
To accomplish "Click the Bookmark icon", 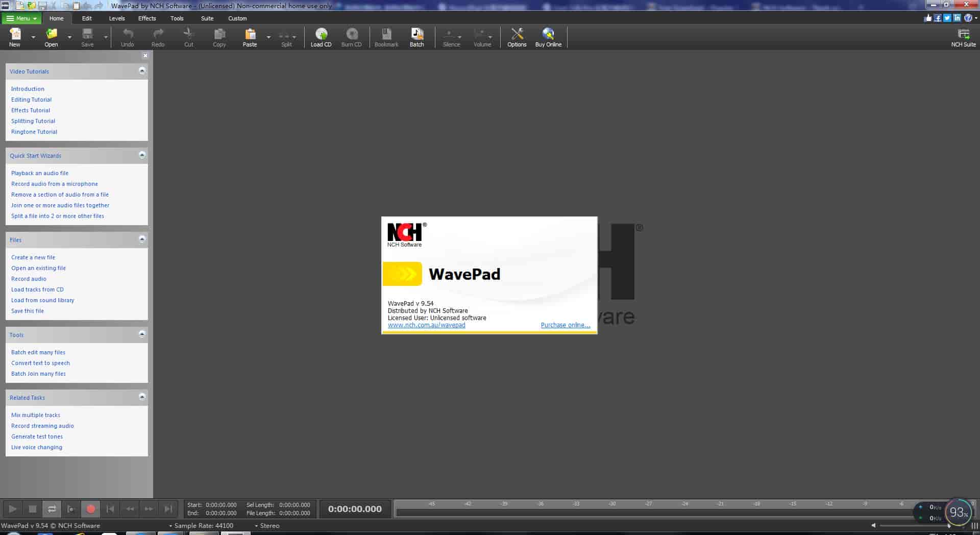I will [x=386, y=37].
